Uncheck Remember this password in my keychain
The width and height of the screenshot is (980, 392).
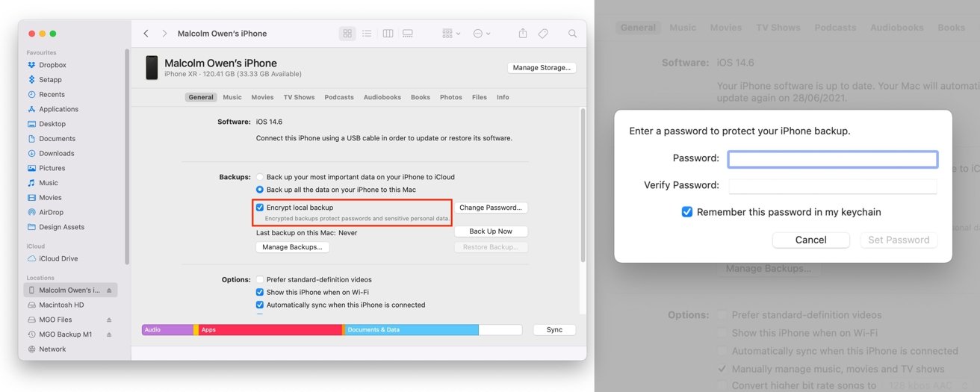tap(687, 212)
